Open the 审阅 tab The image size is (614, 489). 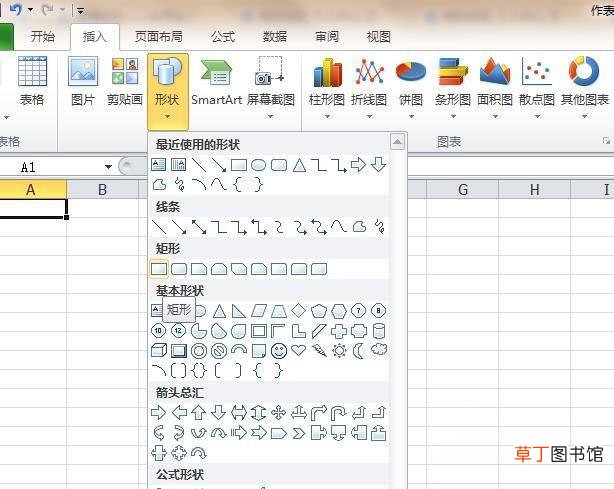pyautogui.click(x=327, y=37)
